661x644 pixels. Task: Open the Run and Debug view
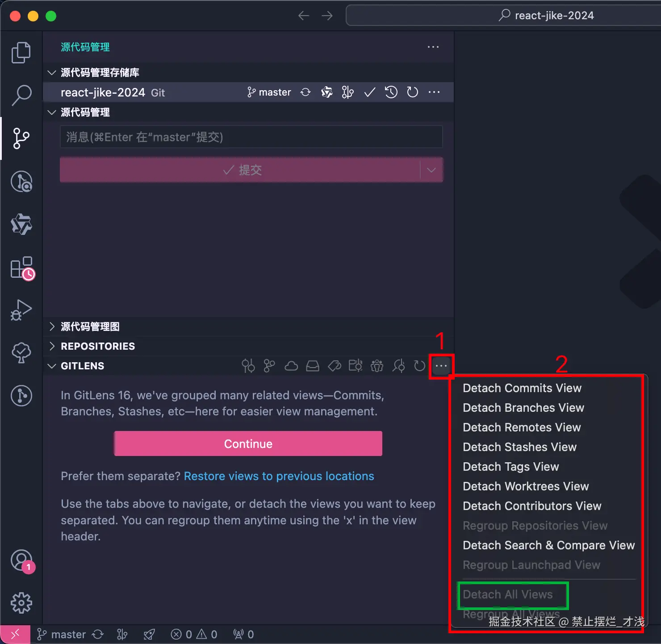[21, 309]
